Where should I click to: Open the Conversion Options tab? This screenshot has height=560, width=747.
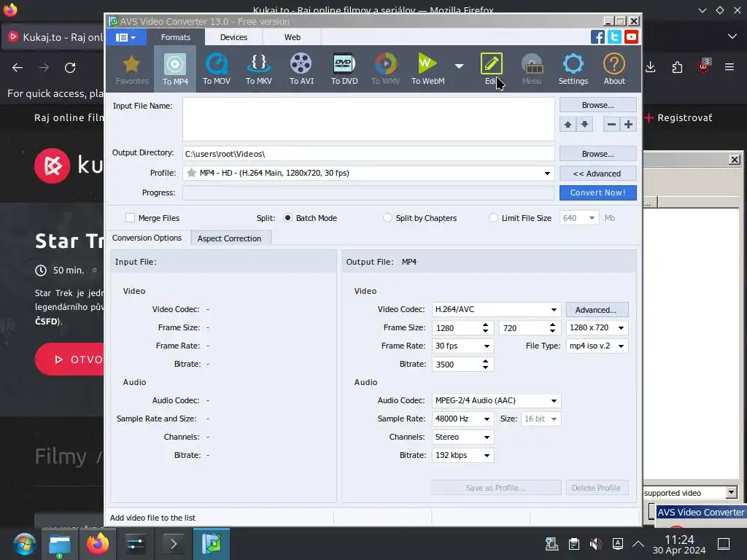pos(147,238)
